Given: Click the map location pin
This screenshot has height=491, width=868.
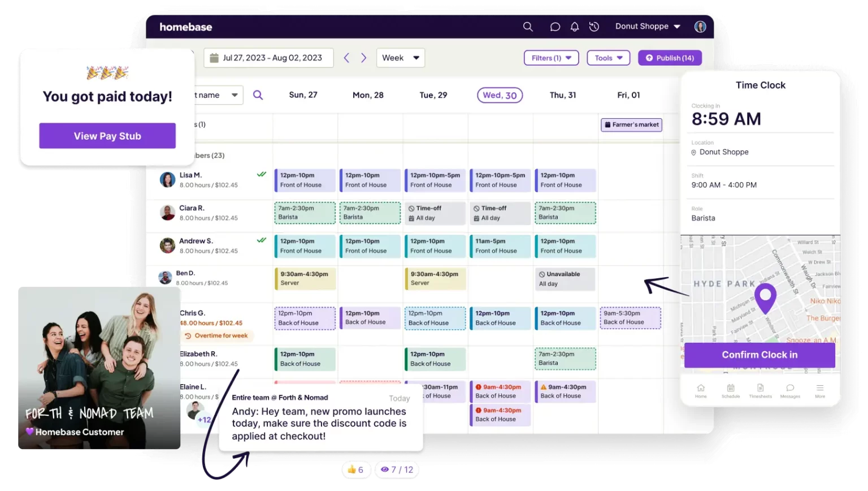Looking at the screenshot, I should [766, 298].
